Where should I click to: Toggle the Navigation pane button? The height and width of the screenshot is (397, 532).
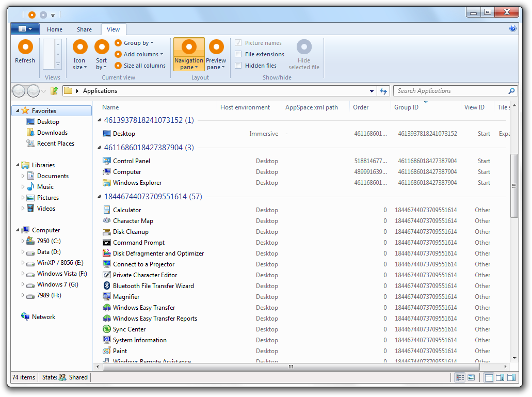(x=189, y=54)
